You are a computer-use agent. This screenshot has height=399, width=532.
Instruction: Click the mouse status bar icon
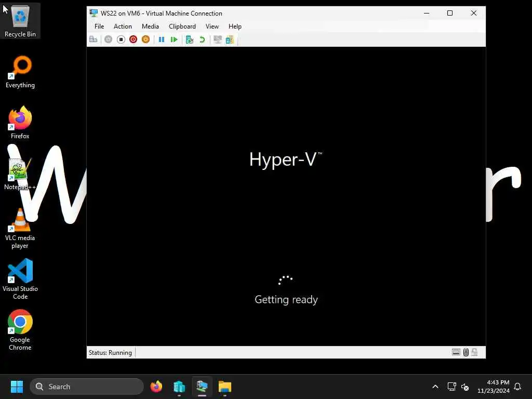pyautogui.click(x=466, y=352)
